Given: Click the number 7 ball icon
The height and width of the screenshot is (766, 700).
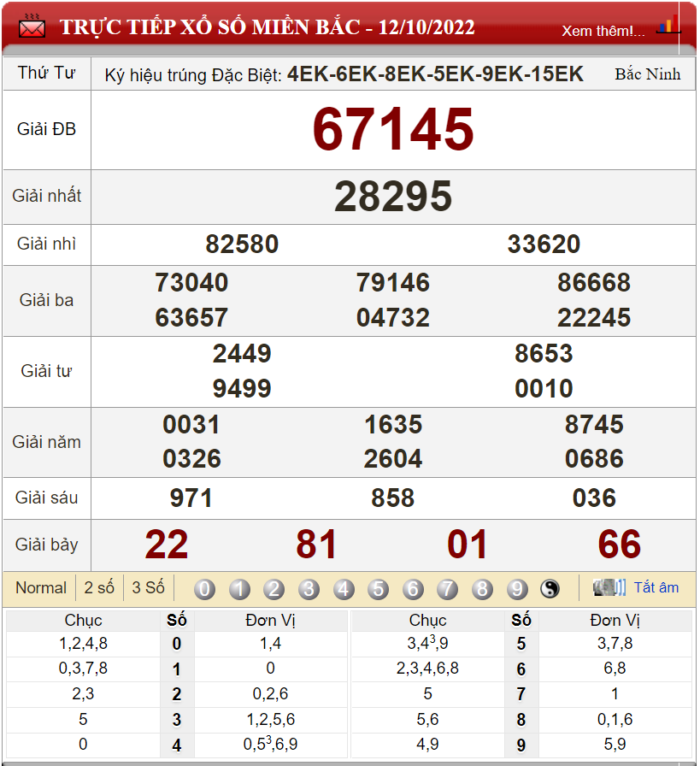Looking at the screenshot, I should tap(447, 589).
